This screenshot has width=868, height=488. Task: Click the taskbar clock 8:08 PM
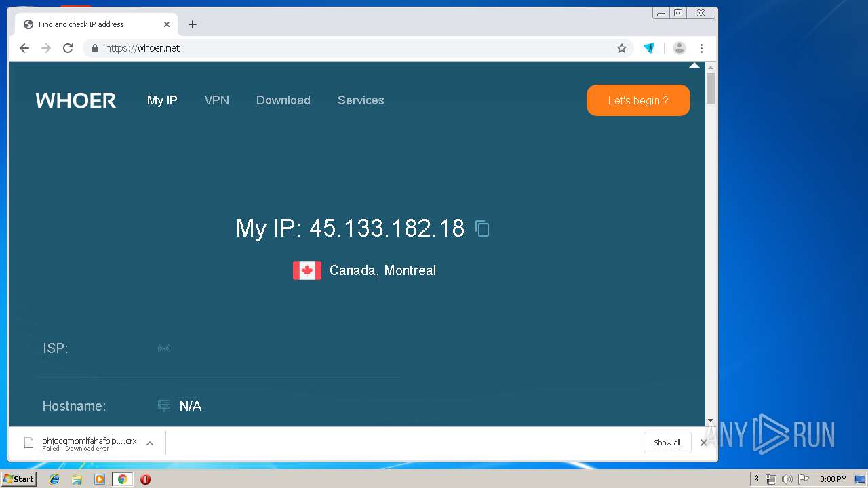click(x=833, y=479)
